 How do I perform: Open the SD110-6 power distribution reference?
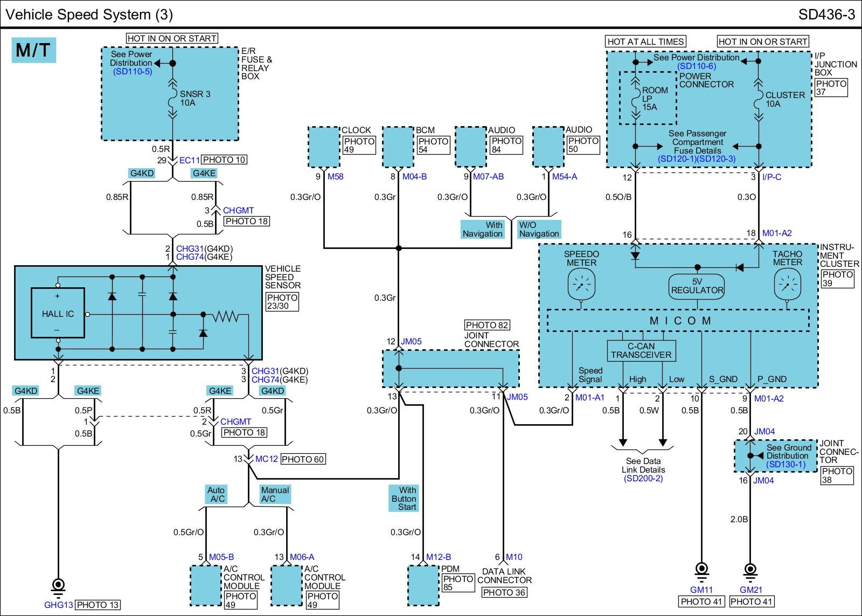click(x=697, y=66)
